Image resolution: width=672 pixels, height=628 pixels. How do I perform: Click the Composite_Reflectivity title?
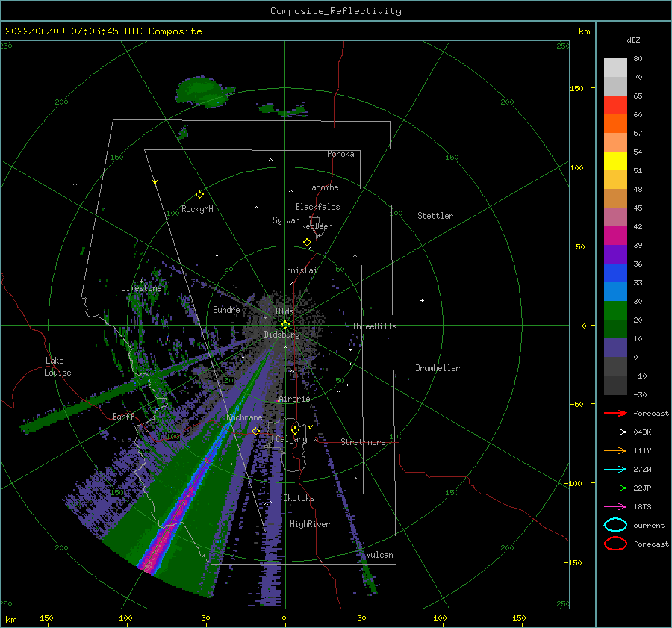(335, 11)
